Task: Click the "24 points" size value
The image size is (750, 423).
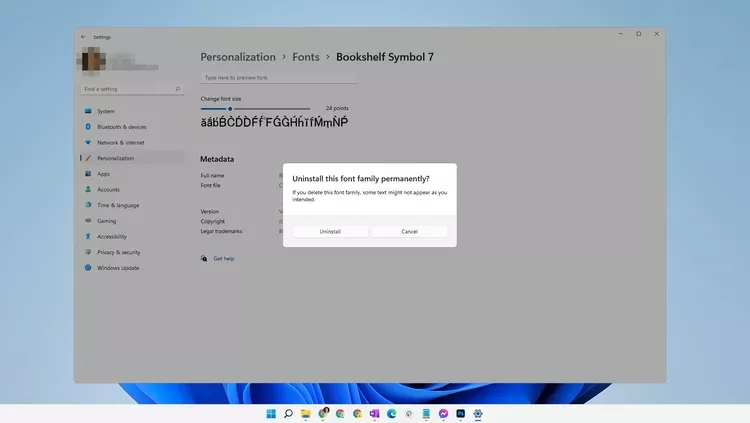Action: 337,108
